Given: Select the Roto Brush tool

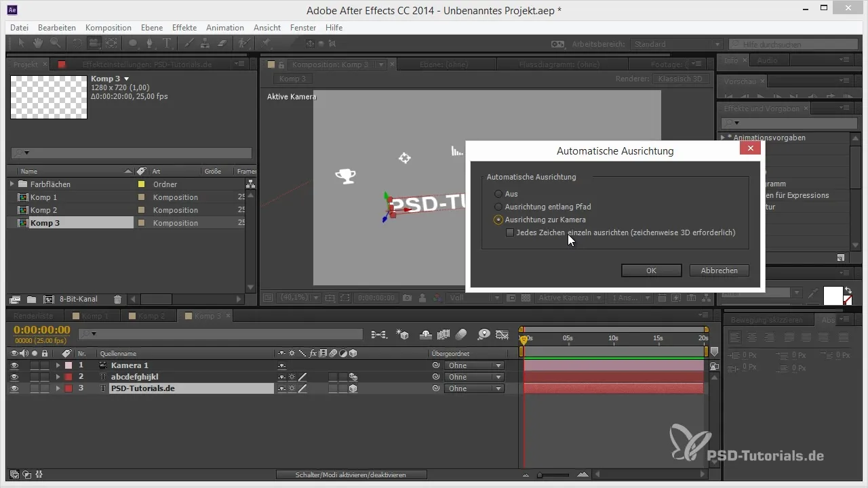Looking at the screenshot, I should tap(244, 43).
